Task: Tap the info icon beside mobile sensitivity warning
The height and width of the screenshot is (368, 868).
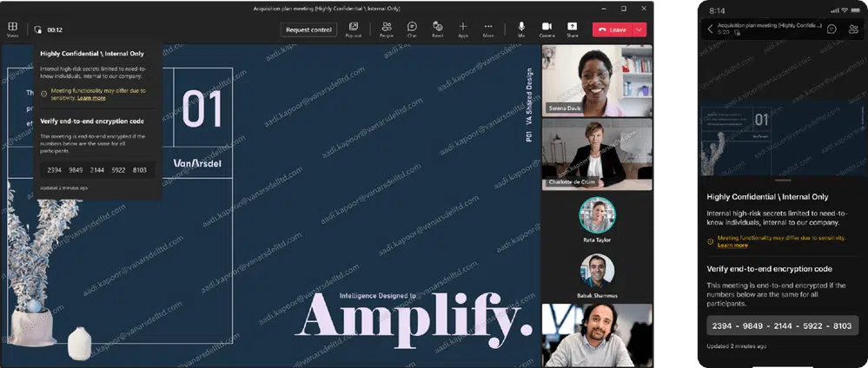Action: pos(710,241)
